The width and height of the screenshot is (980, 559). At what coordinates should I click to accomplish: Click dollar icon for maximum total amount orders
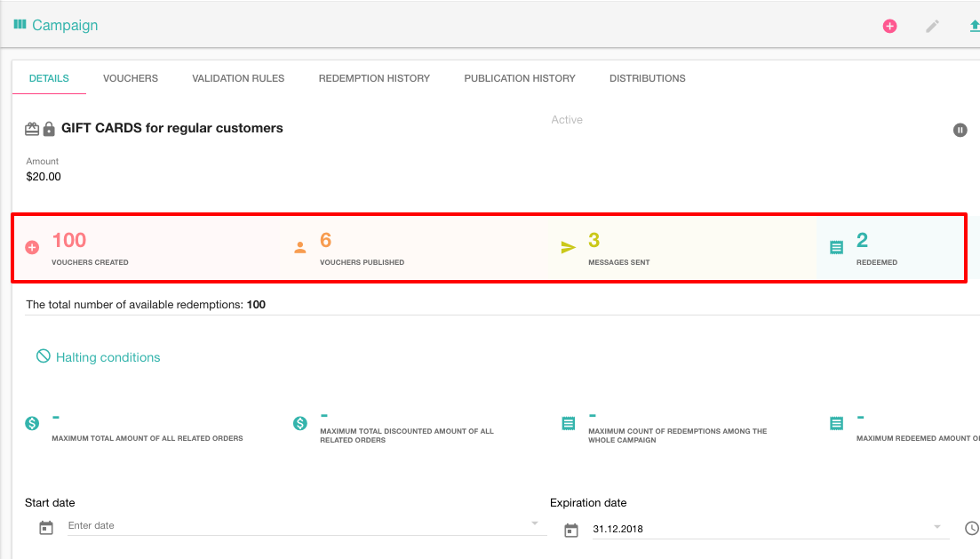[32, 423]
